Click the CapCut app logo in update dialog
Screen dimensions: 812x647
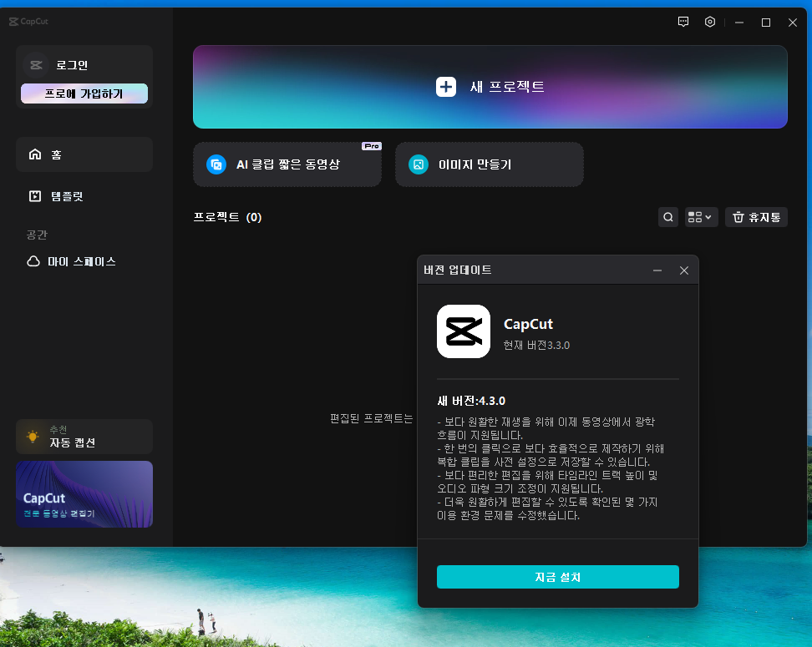pyautogui.click(x=464, y=331)
